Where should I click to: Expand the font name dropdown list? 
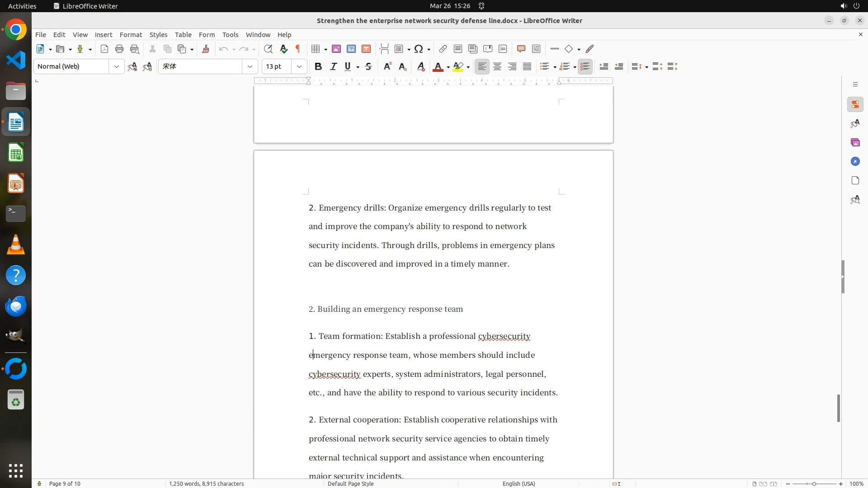(x=250, y=66)
